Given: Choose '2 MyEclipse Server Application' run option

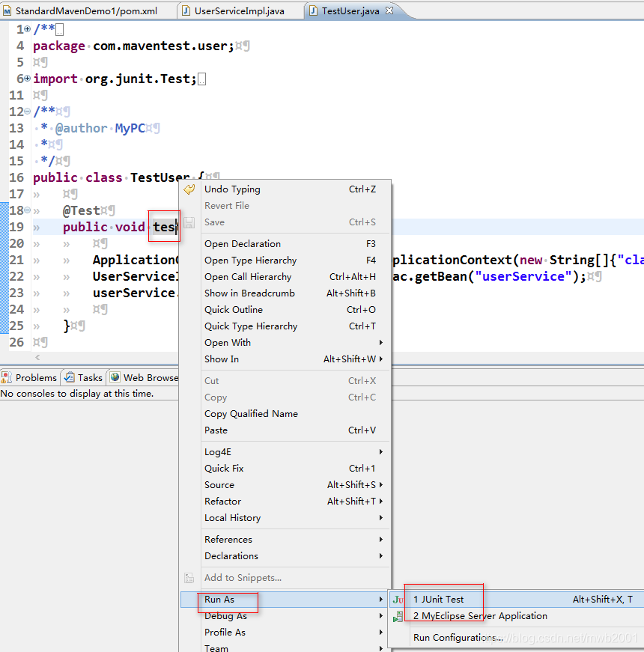Looking at the screenshot, I should pyautogui.click(x=479, y=615).
